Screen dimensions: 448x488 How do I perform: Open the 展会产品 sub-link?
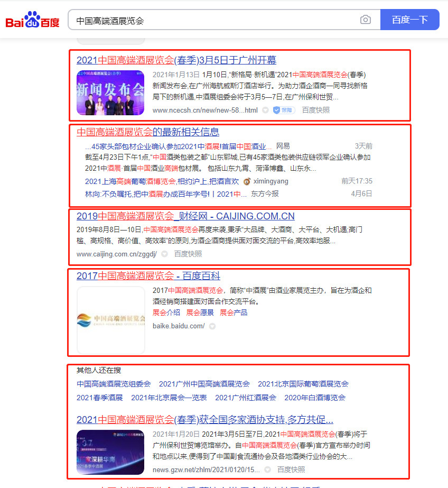click(234, 312)
